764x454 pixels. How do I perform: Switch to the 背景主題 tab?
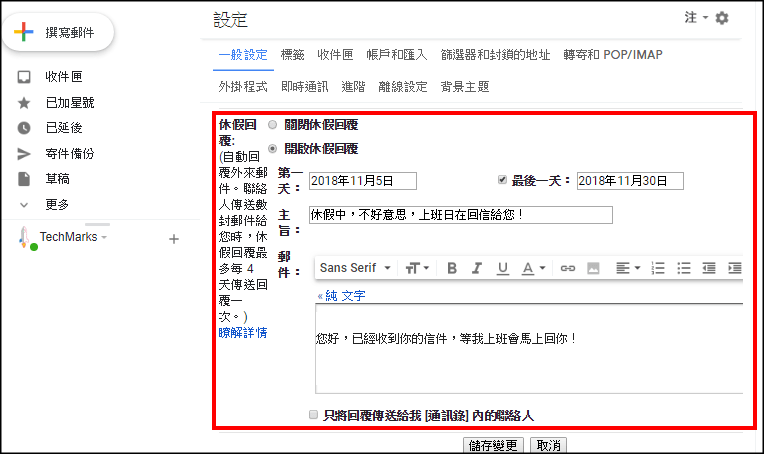(465, 87)
